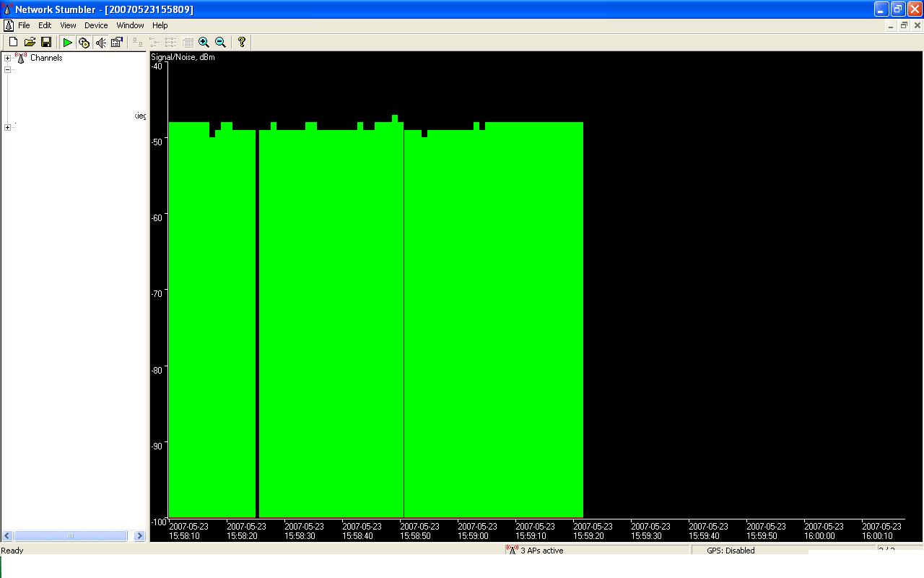Open the Help menu

160,25
